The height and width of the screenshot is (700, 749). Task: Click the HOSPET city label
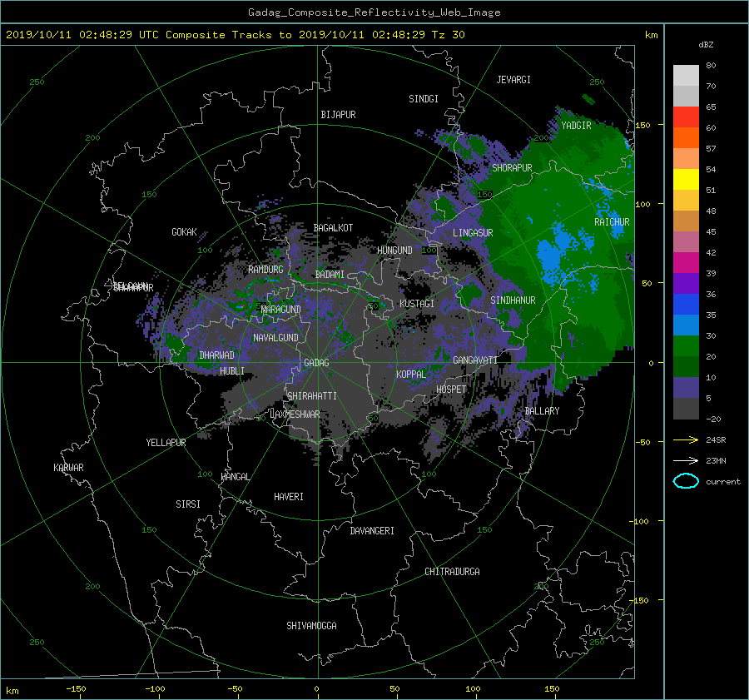(451, 390)
